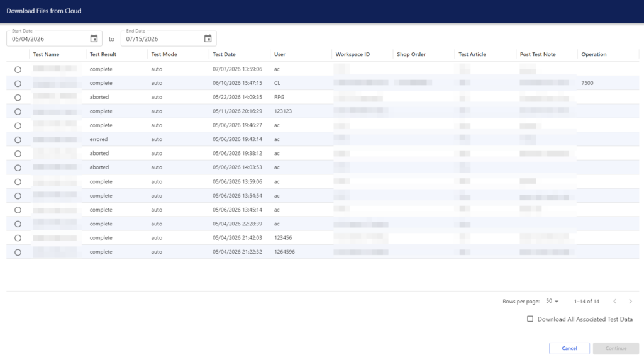Sort by the Operation column
Image resolution: width=644 pixels, height=357 pixels.
click(x=594, y=54)
